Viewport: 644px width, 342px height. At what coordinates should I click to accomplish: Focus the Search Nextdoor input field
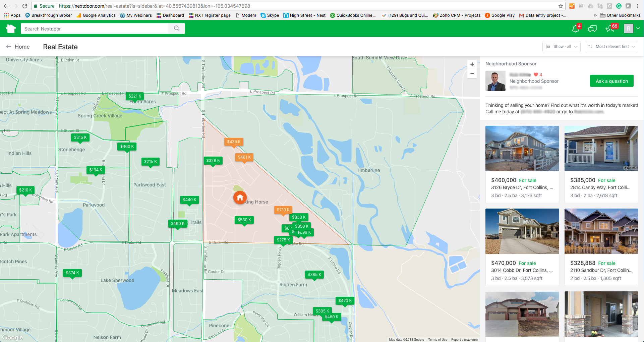(x=95, y=29)
